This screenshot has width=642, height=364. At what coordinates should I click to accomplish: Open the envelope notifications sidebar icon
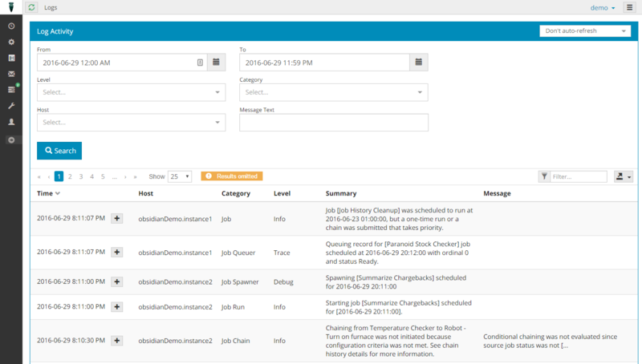[11, 74]
